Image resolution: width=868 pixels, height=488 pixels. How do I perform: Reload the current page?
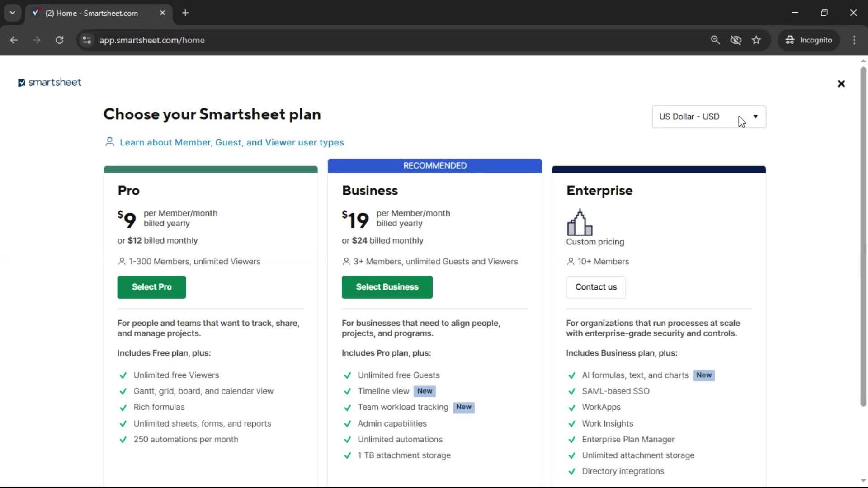click(59, 40)
